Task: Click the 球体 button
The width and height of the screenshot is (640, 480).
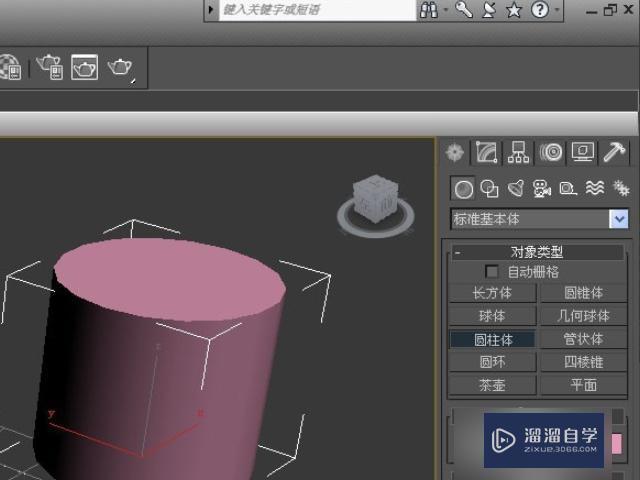Action: [492, 316]
